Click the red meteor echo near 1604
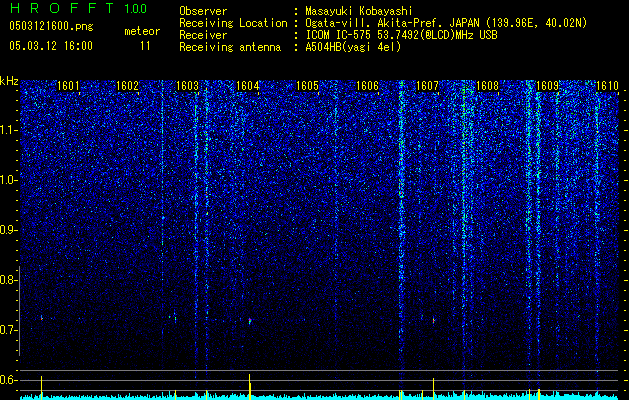Screen dimensions: 629x400 (250, 321)
